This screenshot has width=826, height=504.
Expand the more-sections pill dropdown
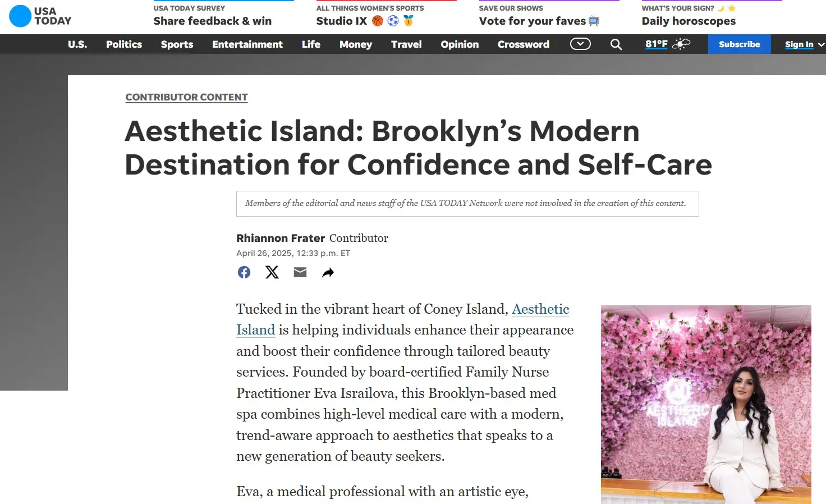[x=580, y=44]
